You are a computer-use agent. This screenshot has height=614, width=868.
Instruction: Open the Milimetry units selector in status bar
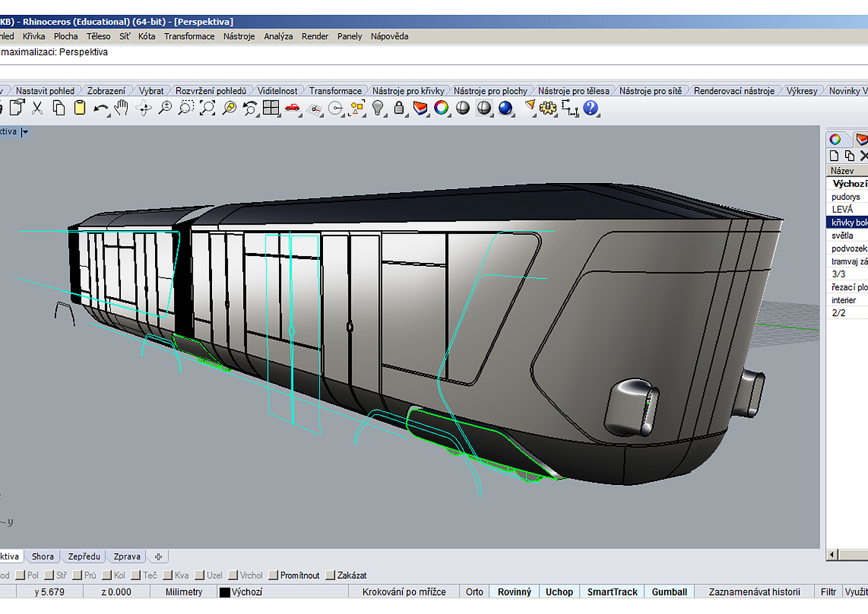coord(184,592)
